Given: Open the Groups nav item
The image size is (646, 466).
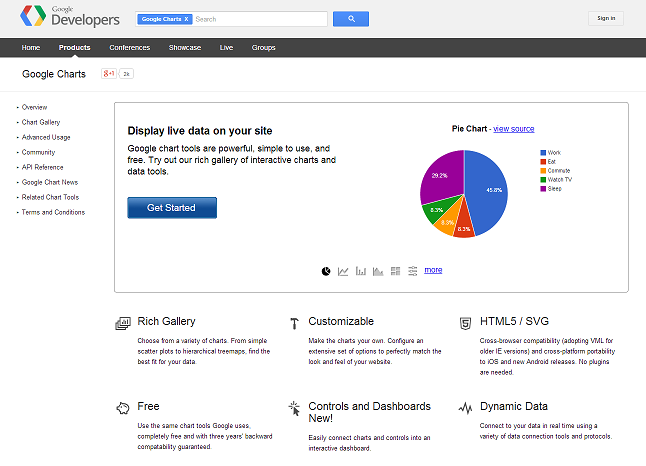Looking at the screenshot, I should 264,48.
